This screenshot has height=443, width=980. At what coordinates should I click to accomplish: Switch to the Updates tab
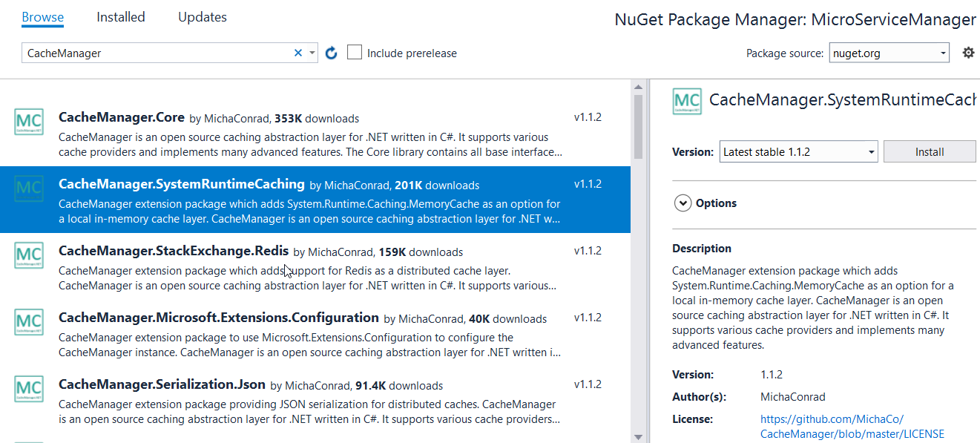point(203,17)
